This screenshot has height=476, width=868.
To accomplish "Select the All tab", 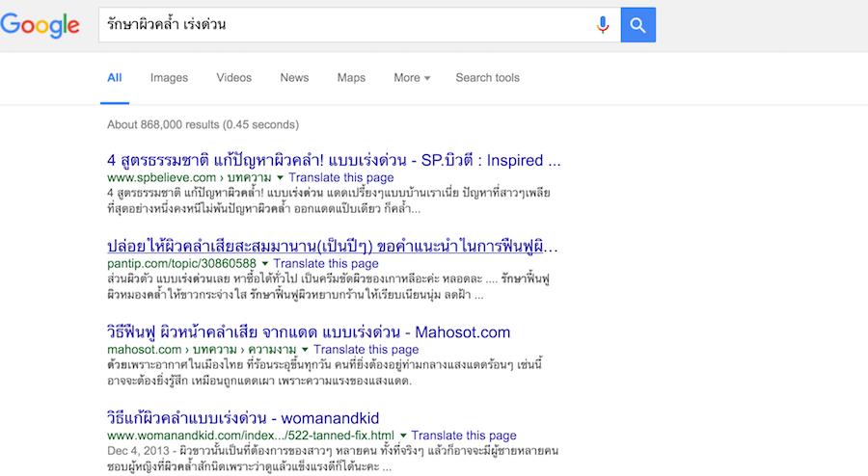I will [115, 78].
